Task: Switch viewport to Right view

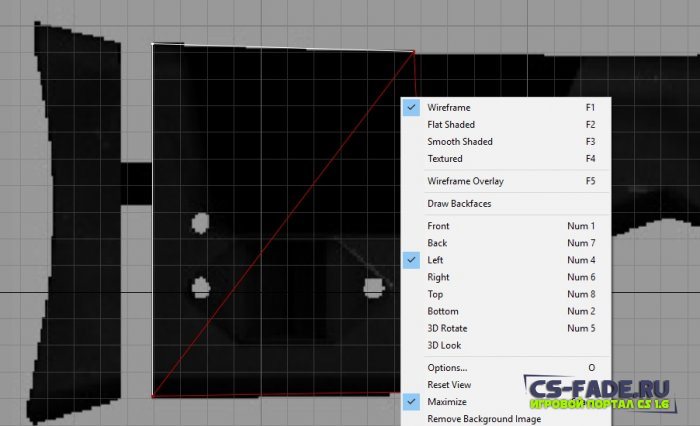Action: click(506, 277)
